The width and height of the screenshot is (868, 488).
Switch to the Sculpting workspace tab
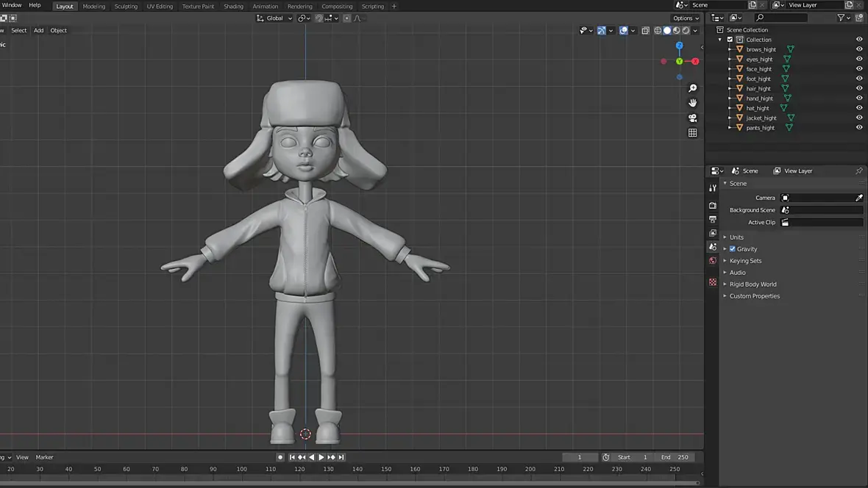(126, 7)
